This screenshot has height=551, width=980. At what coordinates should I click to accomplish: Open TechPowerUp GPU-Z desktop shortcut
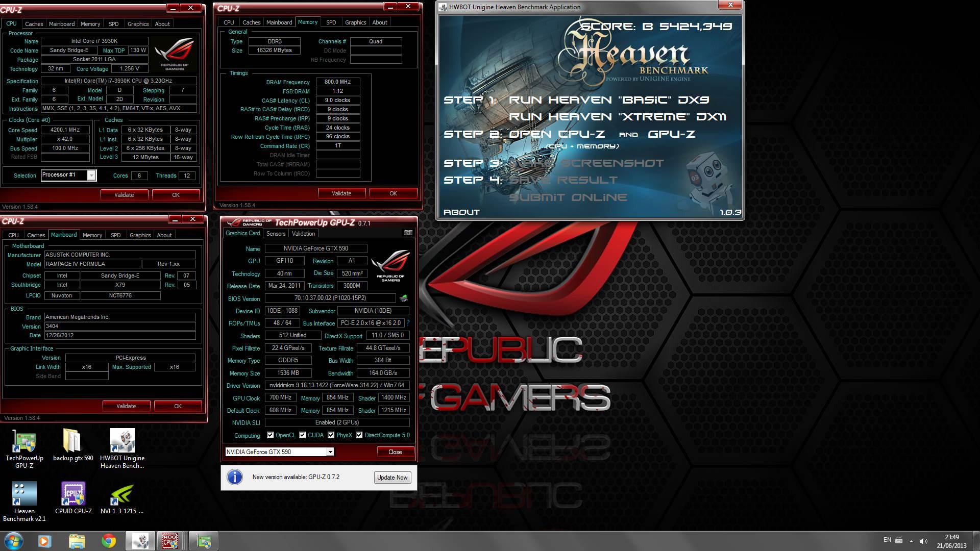click(x=24, y=448)
